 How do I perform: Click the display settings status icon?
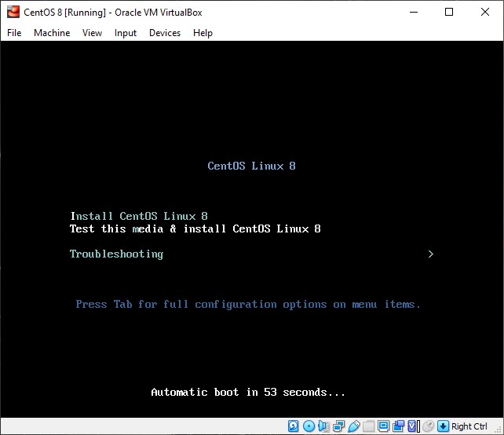tap(383, 426)
